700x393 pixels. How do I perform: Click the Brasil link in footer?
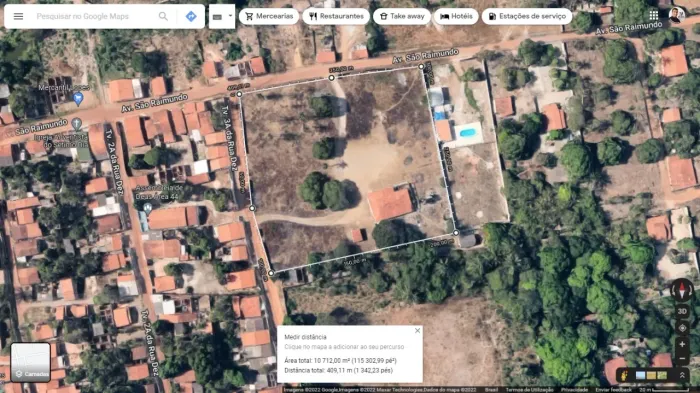point(491,390)
